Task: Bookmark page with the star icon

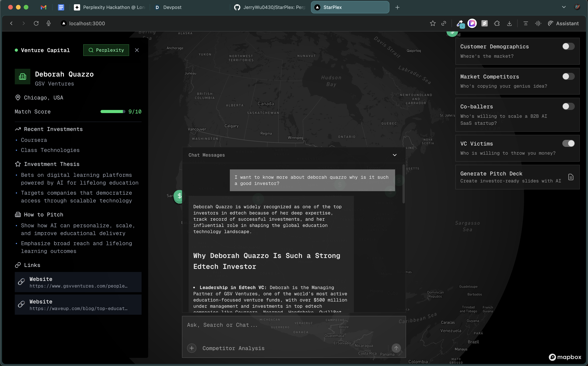Action: pos(432,24)
